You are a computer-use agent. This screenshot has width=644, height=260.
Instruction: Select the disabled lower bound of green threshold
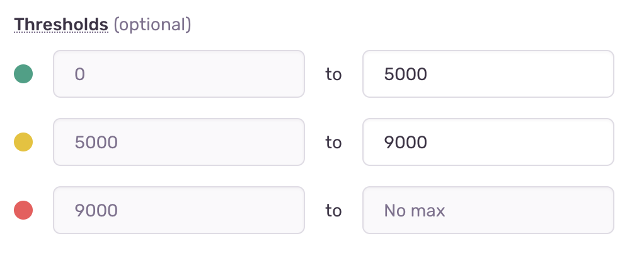point(179,74)
